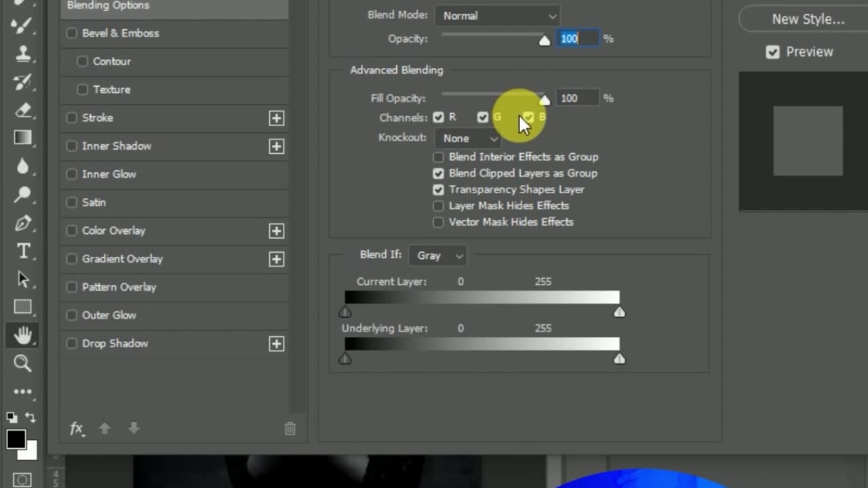
Task: Open the Edit Toolbar three-dots icon
Action: [22, 392]
